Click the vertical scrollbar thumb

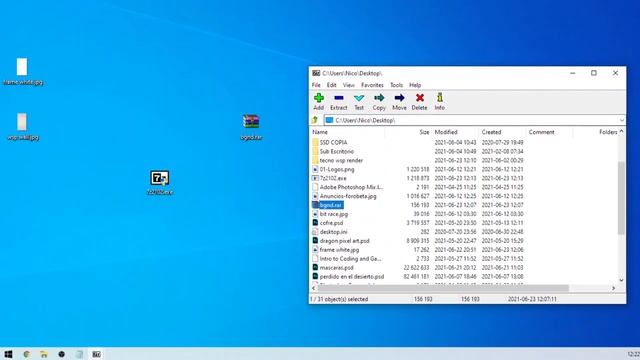621,198
